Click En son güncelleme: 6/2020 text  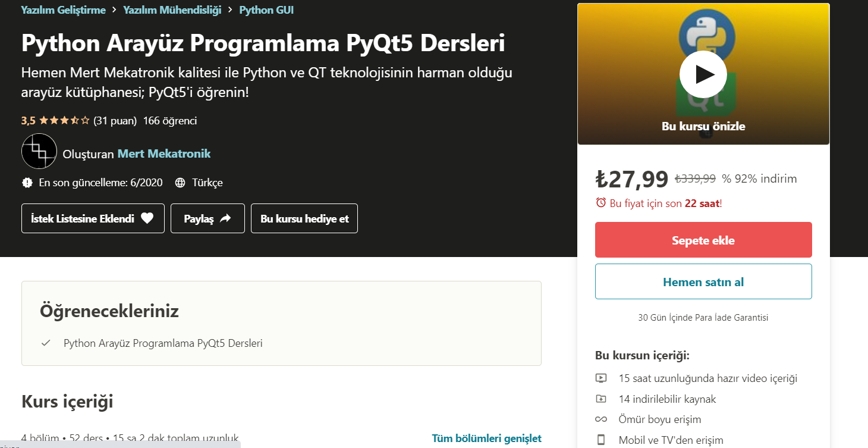pos(100,183)
